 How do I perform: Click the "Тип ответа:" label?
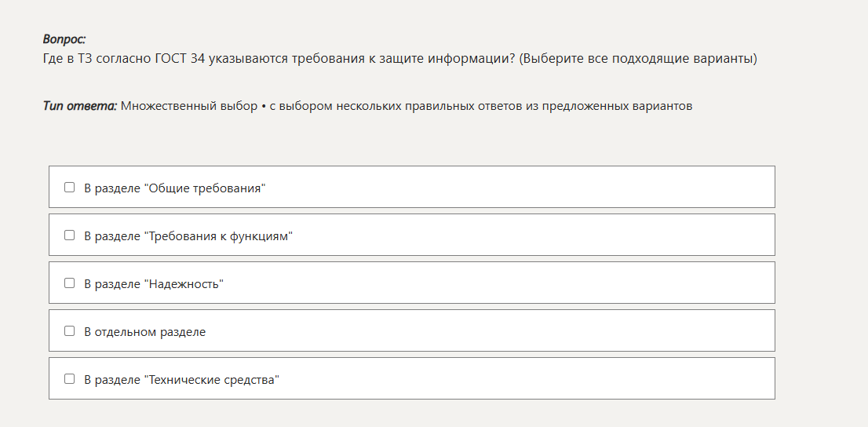click(x=79, y=106)
